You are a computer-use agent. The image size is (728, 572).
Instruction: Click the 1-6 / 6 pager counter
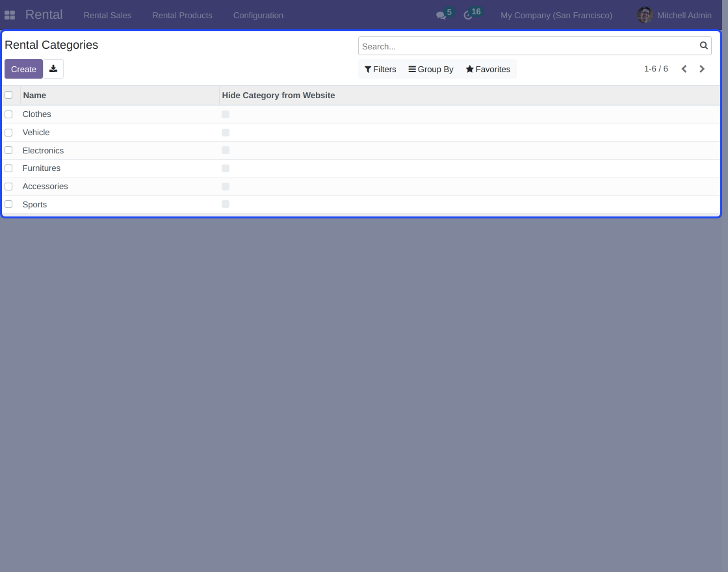coord(656,69)
